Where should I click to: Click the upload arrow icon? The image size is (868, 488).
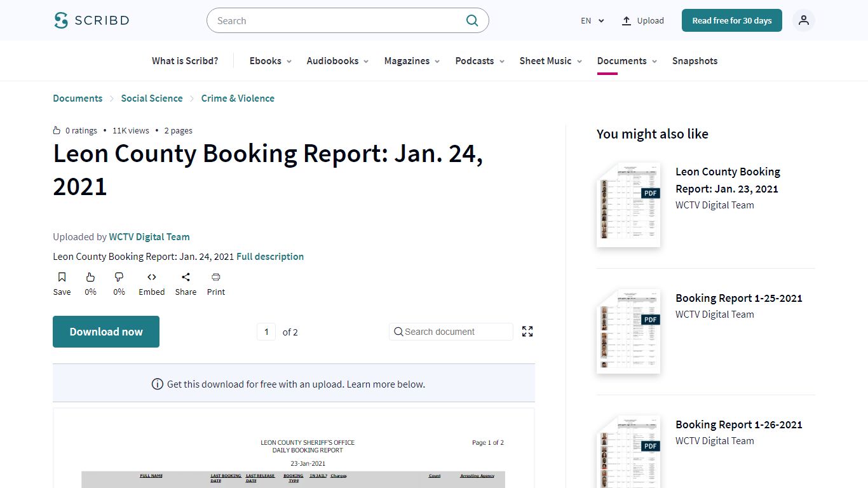pos(627,20)
